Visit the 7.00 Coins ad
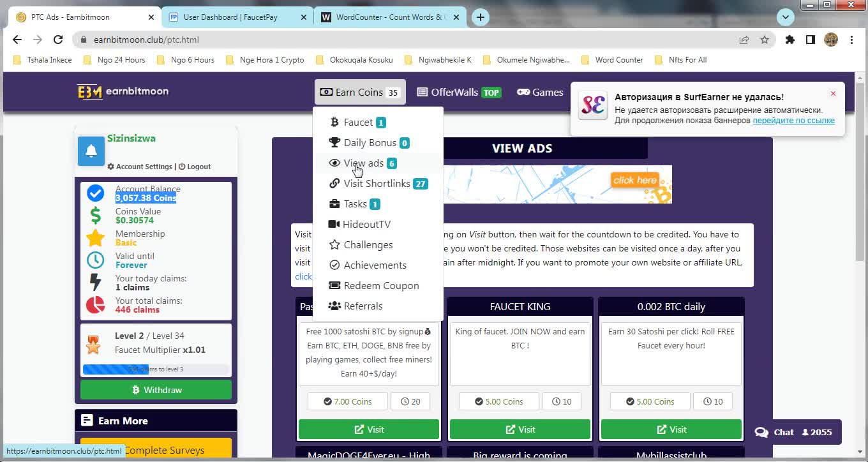 point(369,429)
